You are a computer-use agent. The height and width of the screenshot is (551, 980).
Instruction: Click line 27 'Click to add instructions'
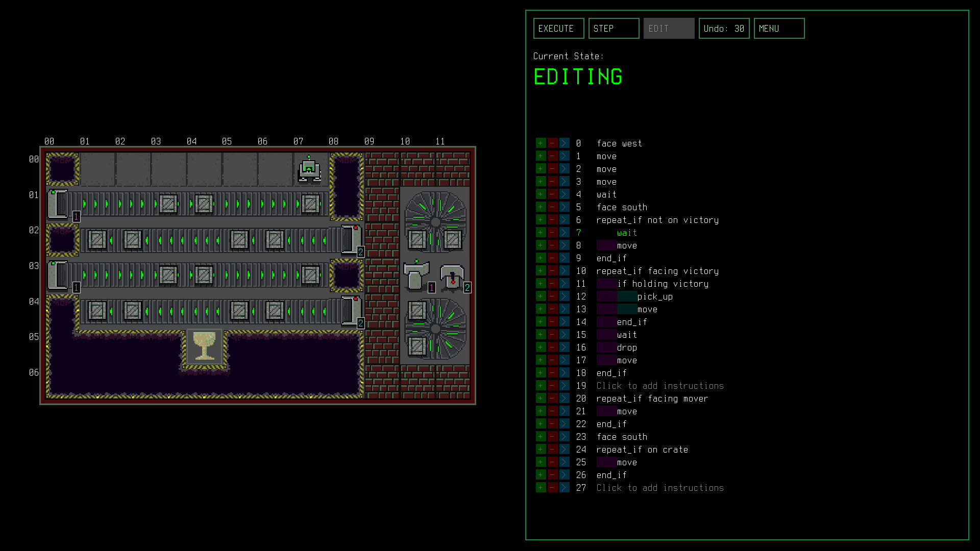pyautogui.click(x=659, y=488)
